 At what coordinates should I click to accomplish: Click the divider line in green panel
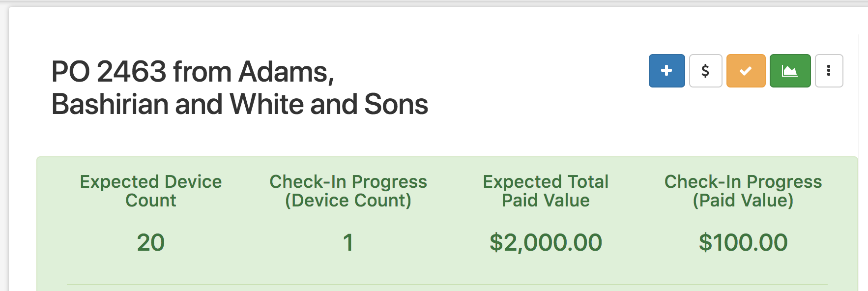446,284
